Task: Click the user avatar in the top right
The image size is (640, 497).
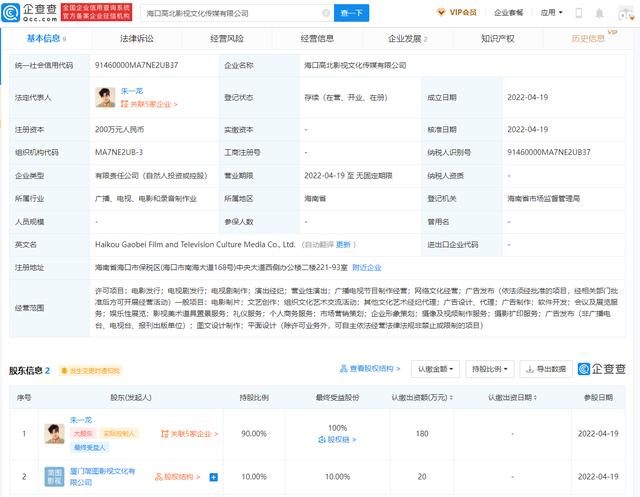Action: pos(627,13)
